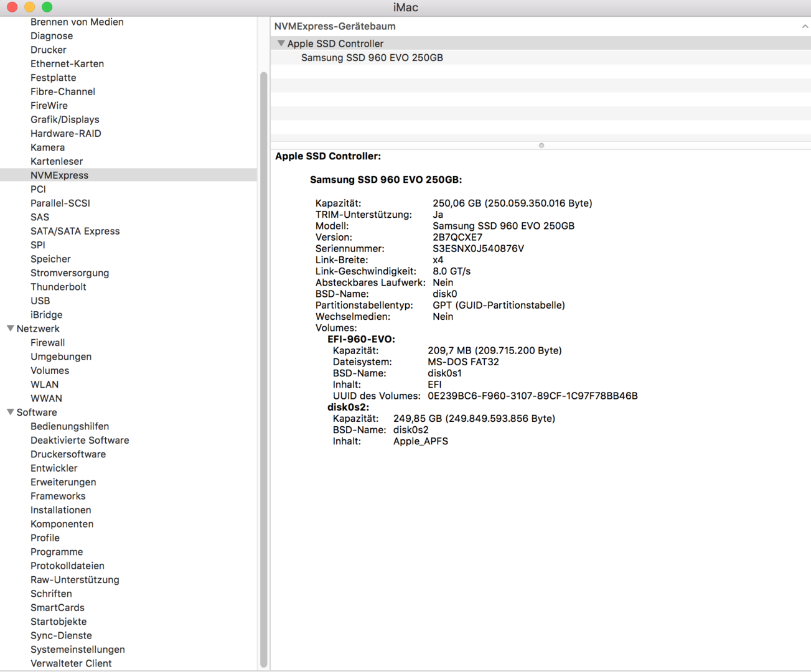Click the firmware version 2B7QCXE7
This screenshot has height=672, width=811.
tap(457, 237)
